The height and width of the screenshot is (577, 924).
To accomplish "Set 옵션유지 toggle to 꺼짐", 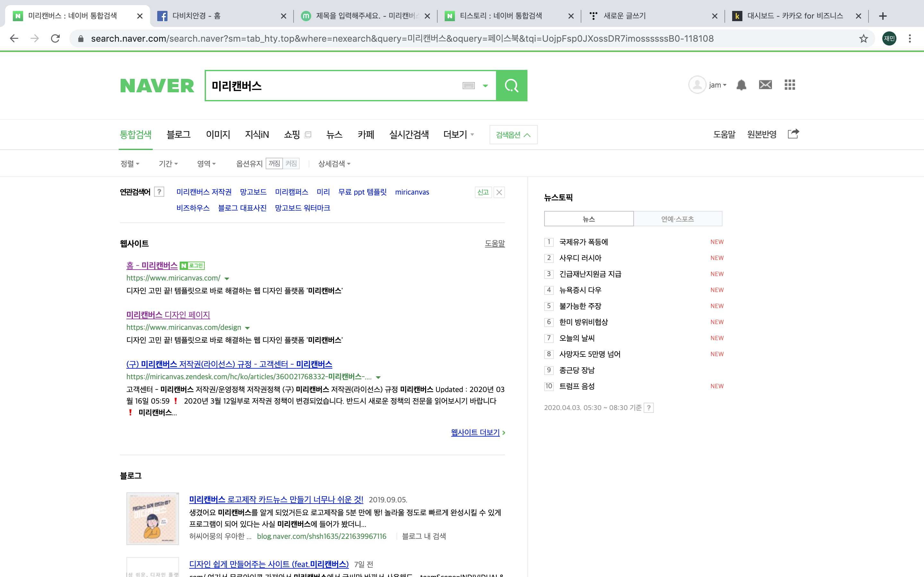I will tap(274, 164).
